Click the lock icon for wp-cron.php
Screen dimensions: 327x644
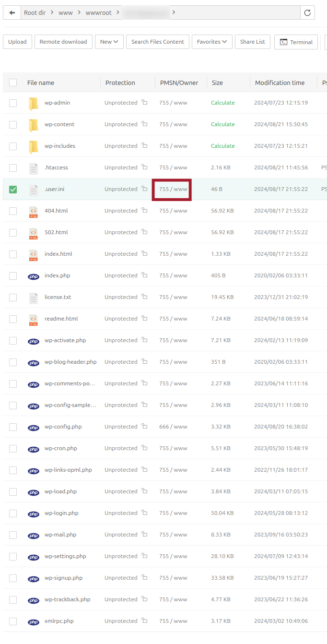(x=144, y=448)
